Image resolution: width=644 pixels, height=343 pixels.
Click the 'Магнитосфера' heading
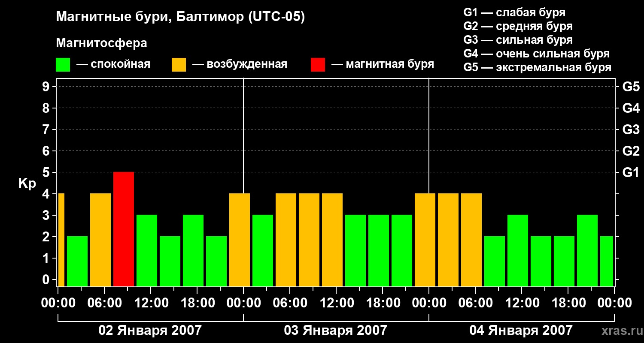101,43
